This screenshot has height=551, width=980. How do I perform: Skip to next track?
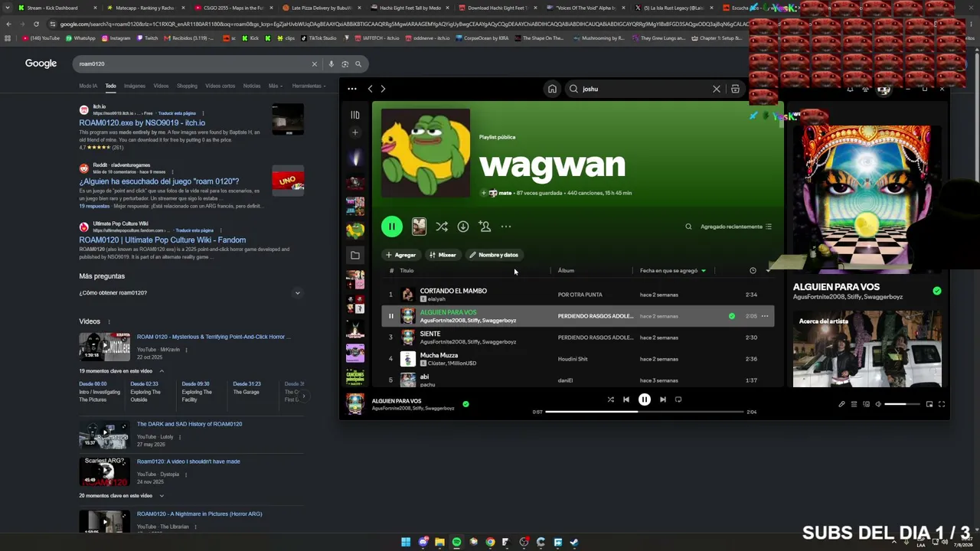coord(663,399)
